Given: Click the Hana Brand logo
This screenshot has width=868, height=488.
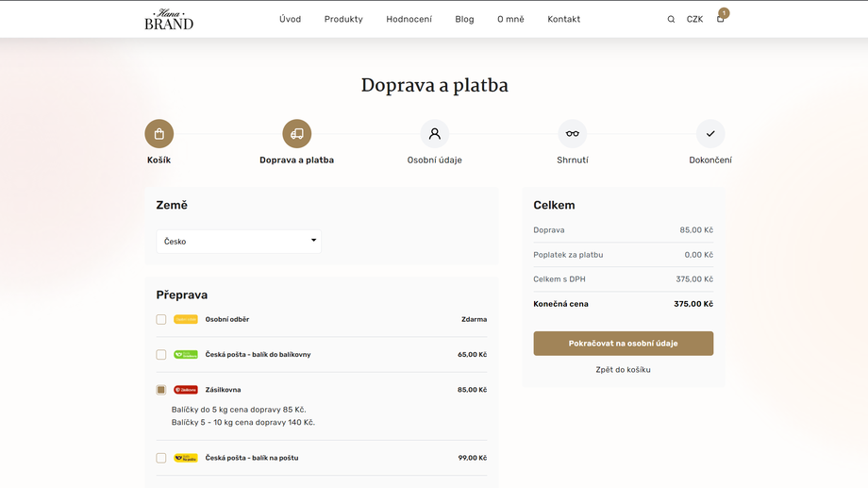Looking at the screenshot, I should 169,20.
